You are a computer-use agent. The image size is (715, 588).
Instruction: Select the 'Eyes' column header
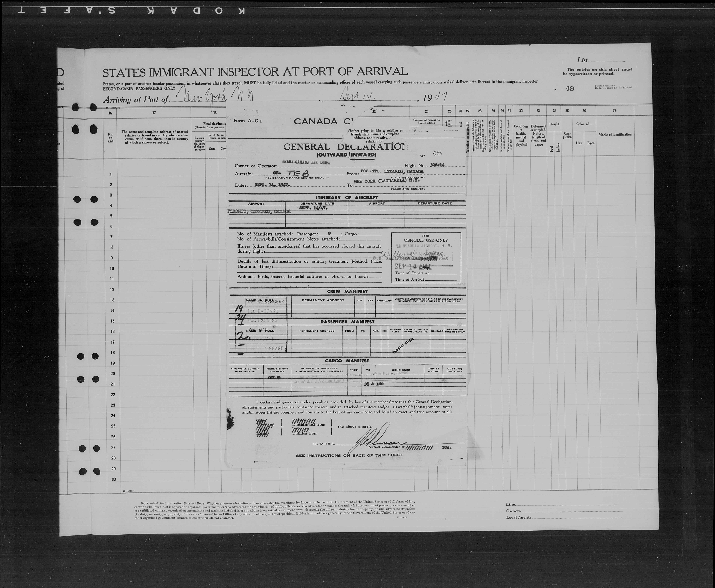point(591,143)
